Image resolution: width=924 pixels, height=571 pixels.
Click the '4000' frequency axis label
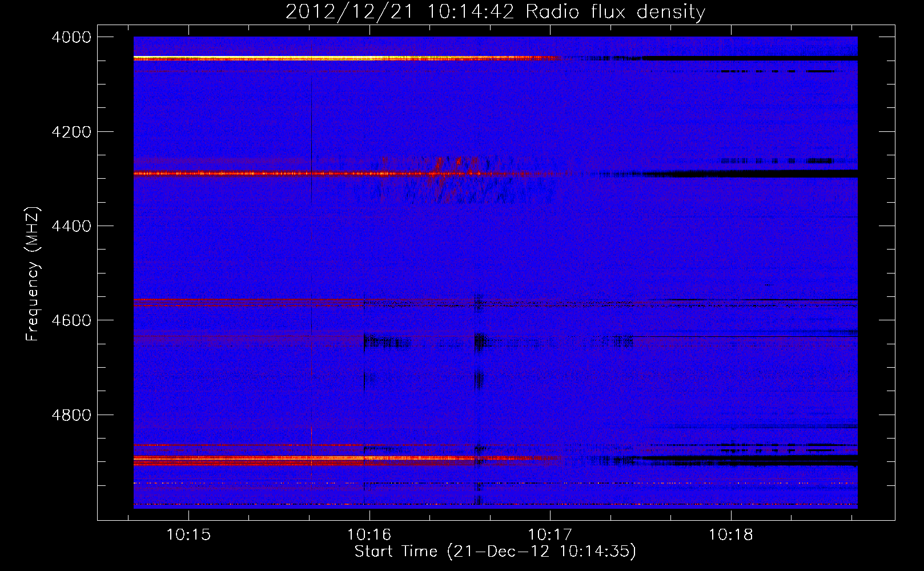[x=71, y=37]
